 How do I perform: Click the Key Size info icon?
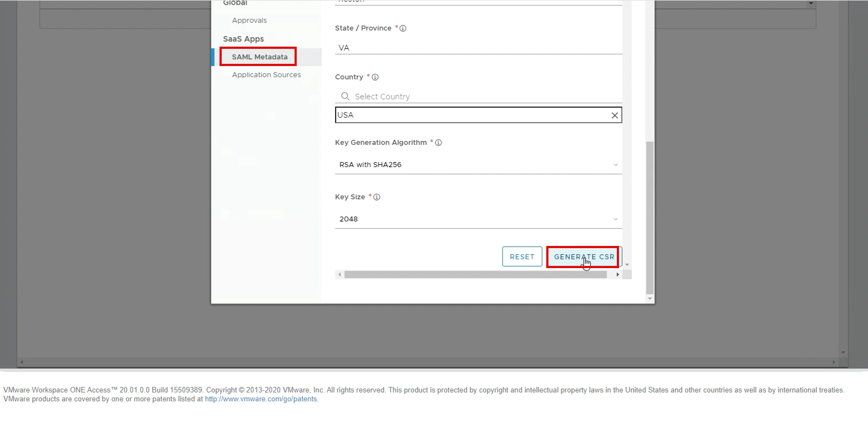point(377,197)
